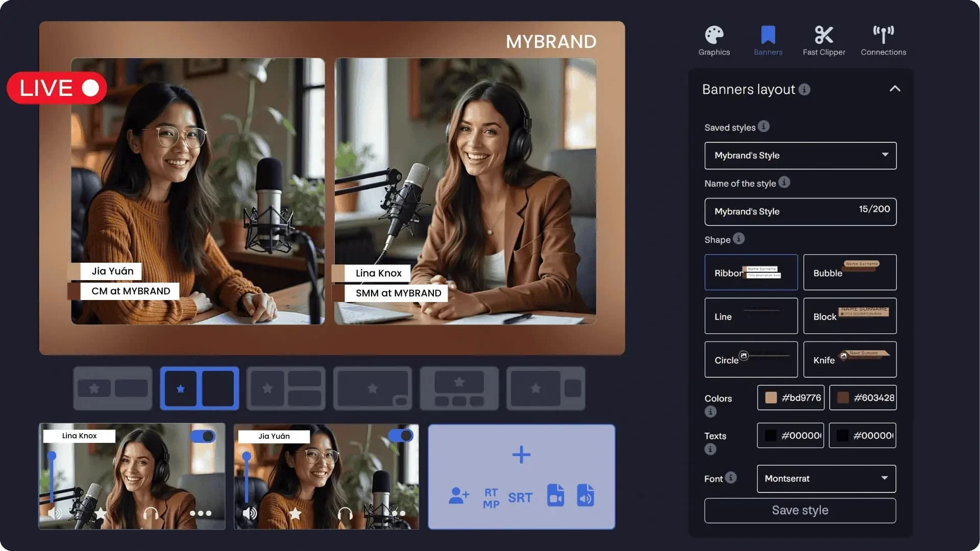Open more options on Lina Knox feed
980x551 pixels.
[x=201, y=513]
